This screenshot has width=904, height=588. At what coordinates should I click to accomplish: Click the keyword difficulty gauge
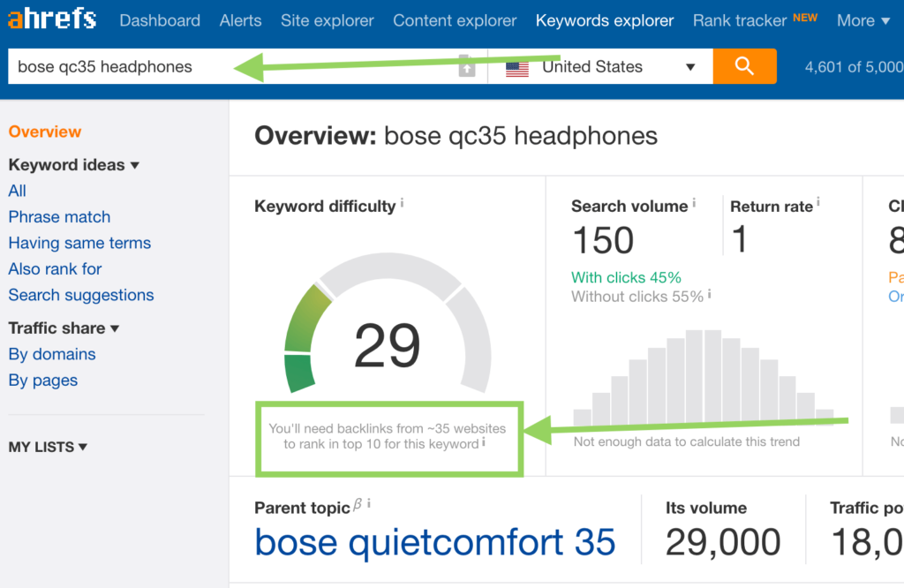(x=388, y=324)
